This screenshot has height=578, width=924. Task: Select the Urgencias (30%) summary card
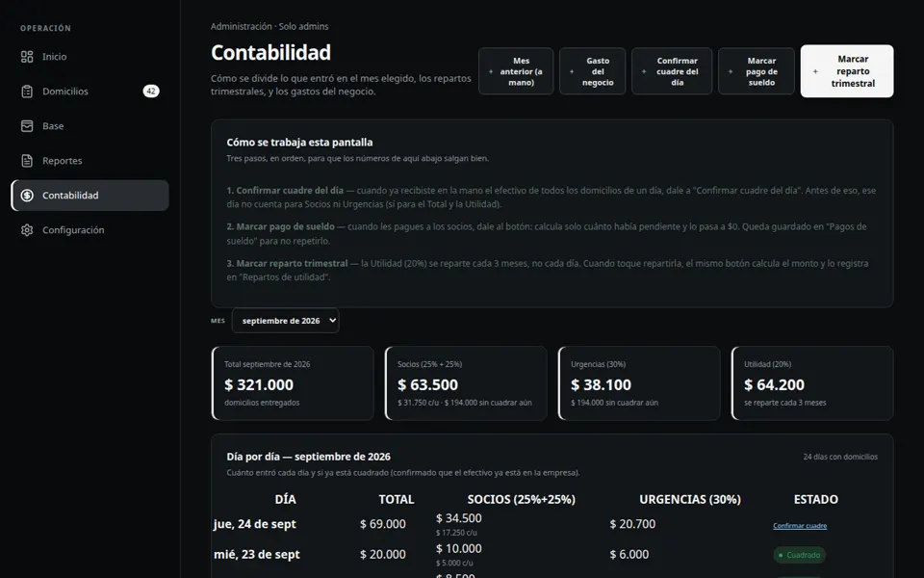point(639,383)
